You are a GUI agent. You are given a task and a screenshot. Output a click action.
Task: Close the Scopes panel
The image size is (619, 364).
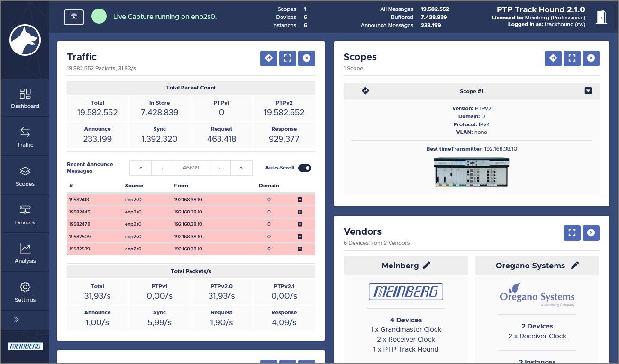[591, 58]
